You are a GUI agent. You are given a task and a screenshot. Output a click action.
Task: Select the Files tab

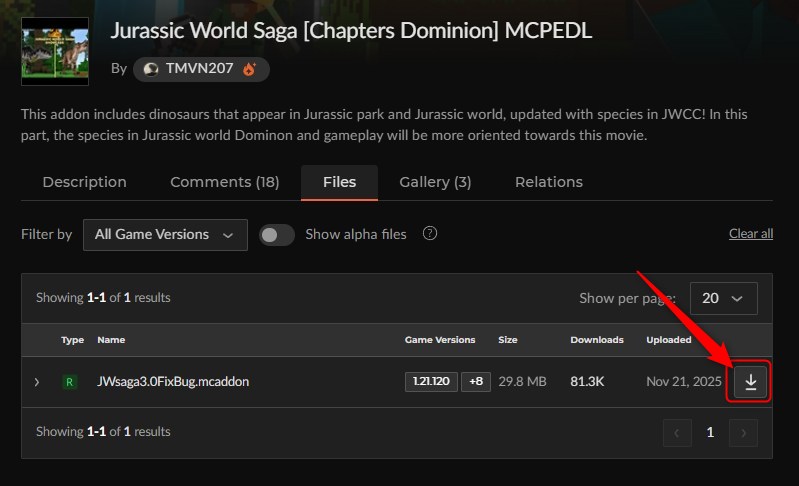pyautogui.click(x=339, y=182)
